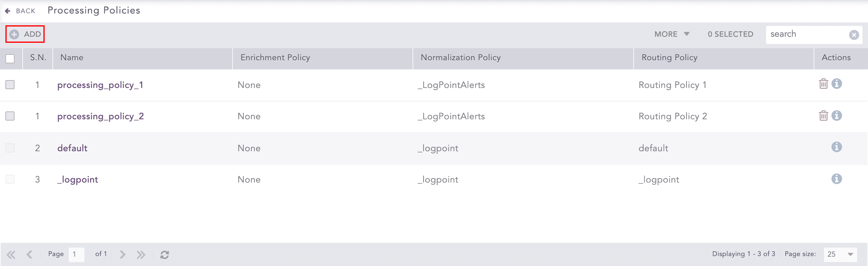
Task: View info for the _logpoint policy
Action: (837, 179)
